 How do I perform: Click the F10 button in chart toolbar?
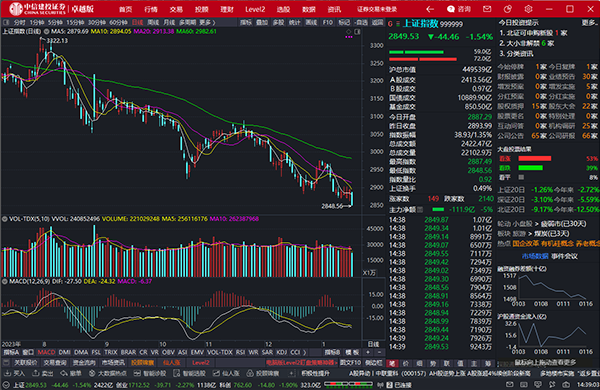tap(328, 23)
